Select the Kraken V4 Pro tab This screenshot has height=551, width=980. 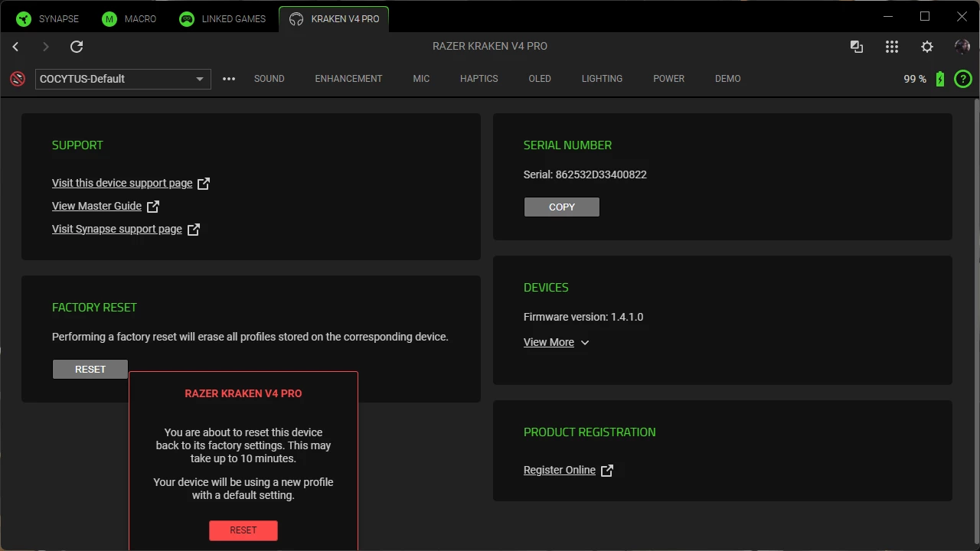click(x=334, y=19)
